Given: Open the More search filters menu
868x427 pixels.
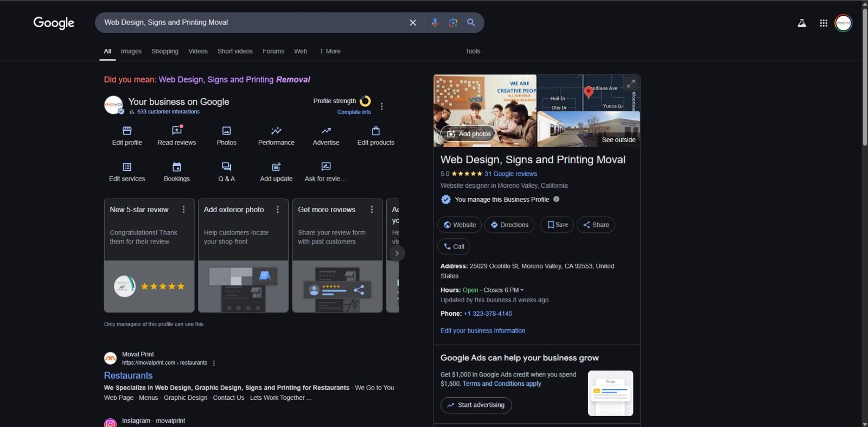Looking at the screenshot, I should click(330, 51).
